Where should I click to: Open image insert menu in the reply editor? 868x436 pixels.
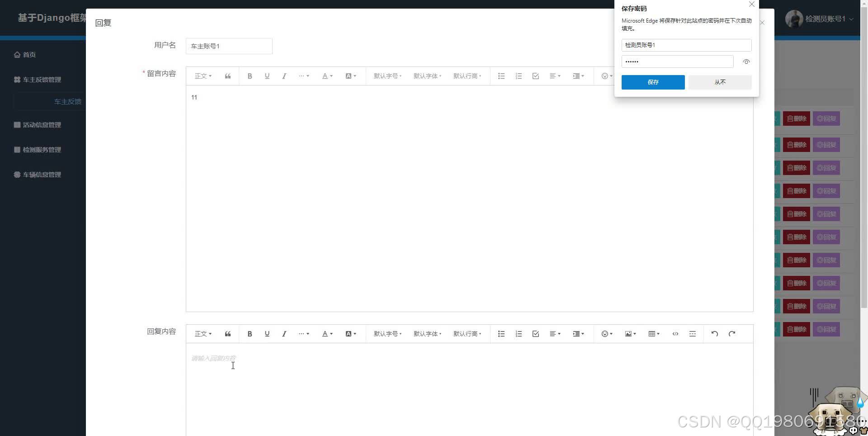click(631, 334)
